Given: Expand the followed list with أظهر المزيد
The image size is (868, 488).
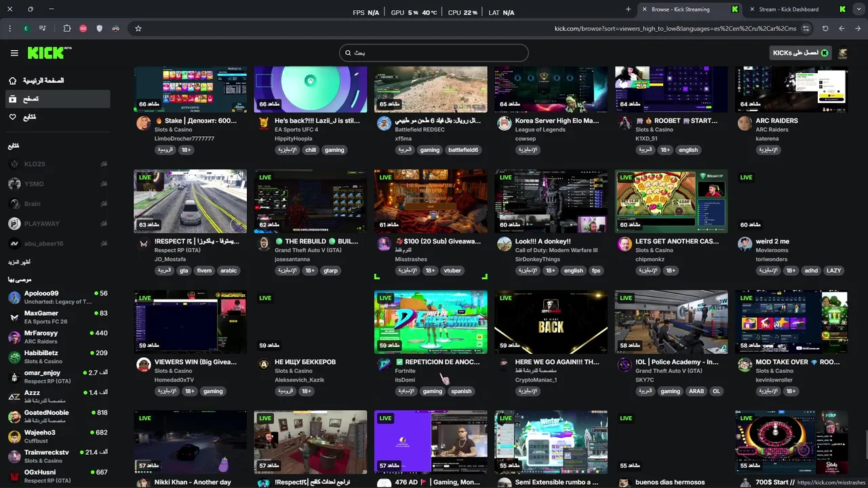Looking at the screenshot, I should (x=19, y=262).
